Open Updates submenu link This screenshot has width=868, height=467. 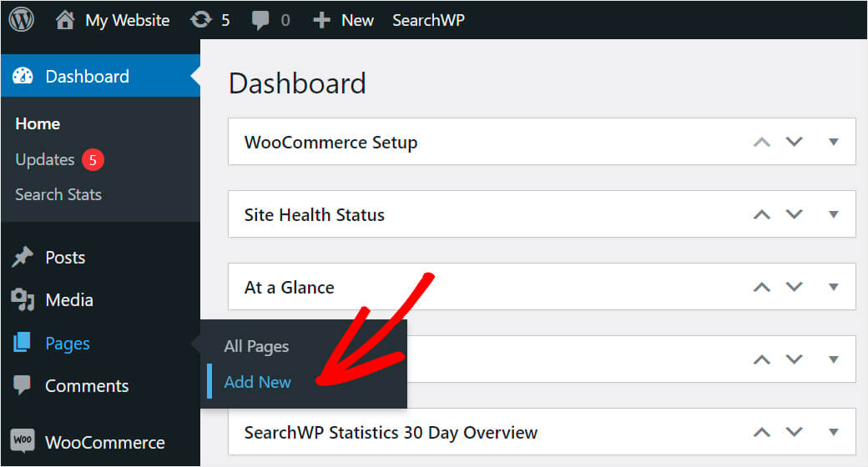click(45, 160)
